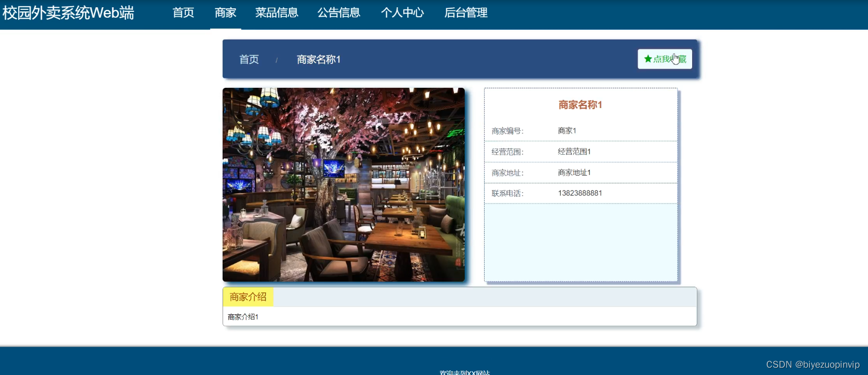Click the restaurant interior photo
The height and width of the screenshot is (375, 868).
[x=343, y=184]
